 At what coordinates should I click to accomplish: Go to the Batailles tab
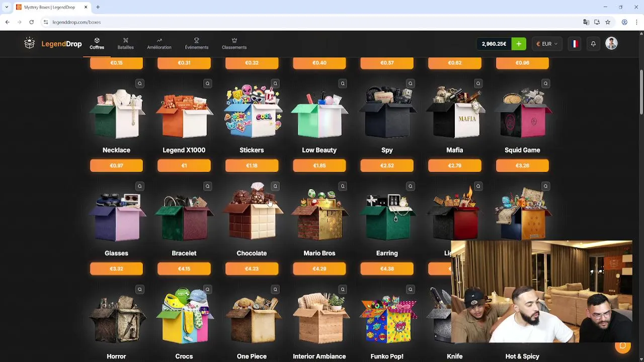click(126, 44)
